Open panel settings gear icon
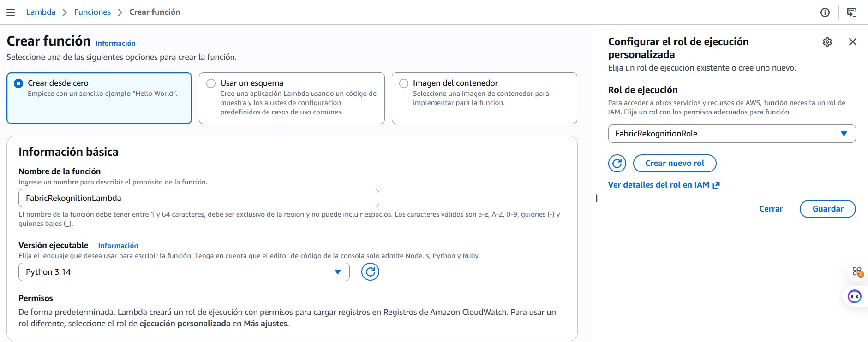This screenshot has width=868, height=342. coord(827,42)
